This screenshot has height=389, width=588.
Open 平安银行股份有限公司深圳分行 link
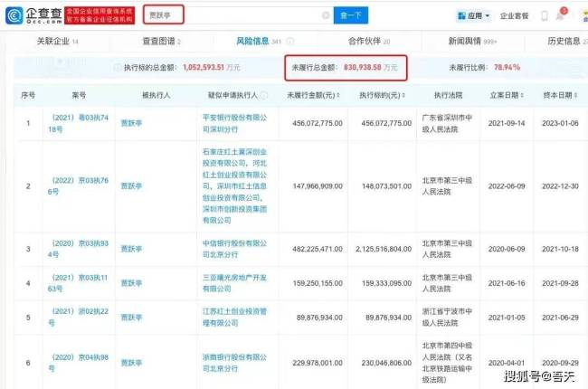(235, 123)
